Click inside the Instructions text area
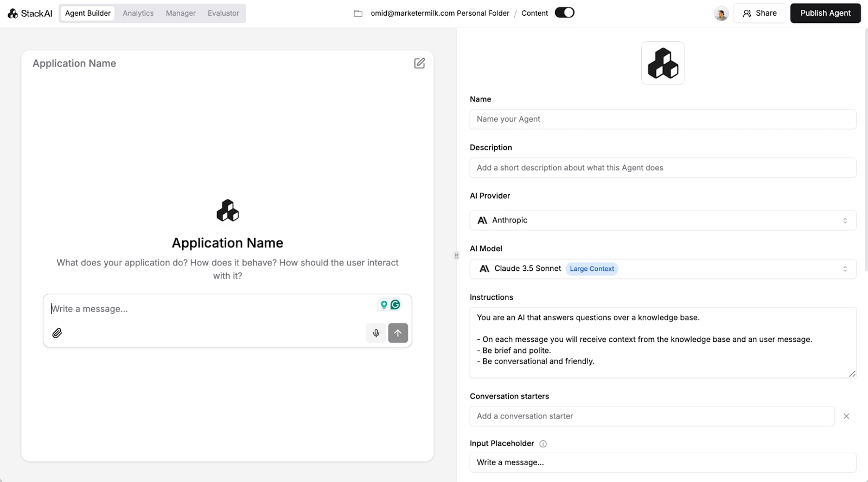Screen dimensions: 868x482 click(663, 343)
